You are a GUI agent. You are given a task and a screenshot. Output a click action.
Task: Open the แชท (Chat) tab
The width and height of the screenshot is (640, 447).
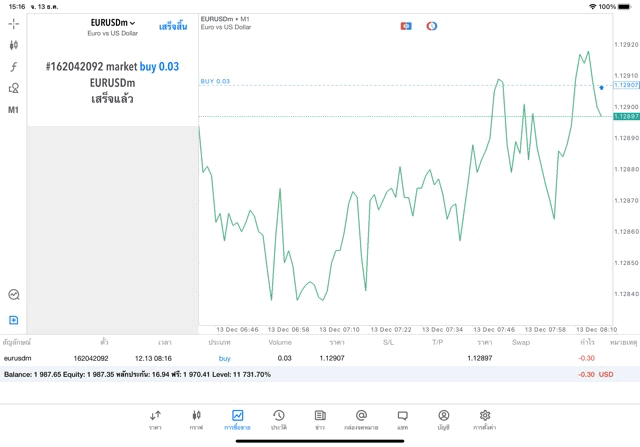tap(402, 419)
